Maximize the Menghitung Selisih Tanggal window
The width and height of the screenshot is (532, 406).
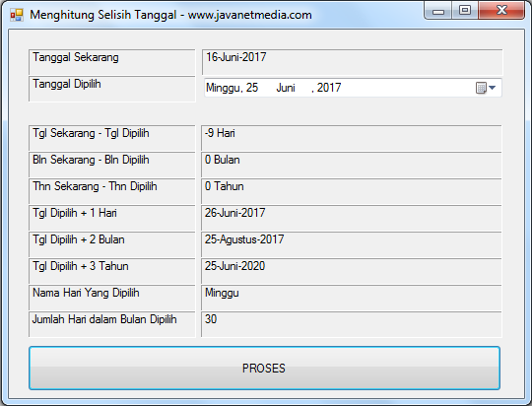(x=465, y=11)
